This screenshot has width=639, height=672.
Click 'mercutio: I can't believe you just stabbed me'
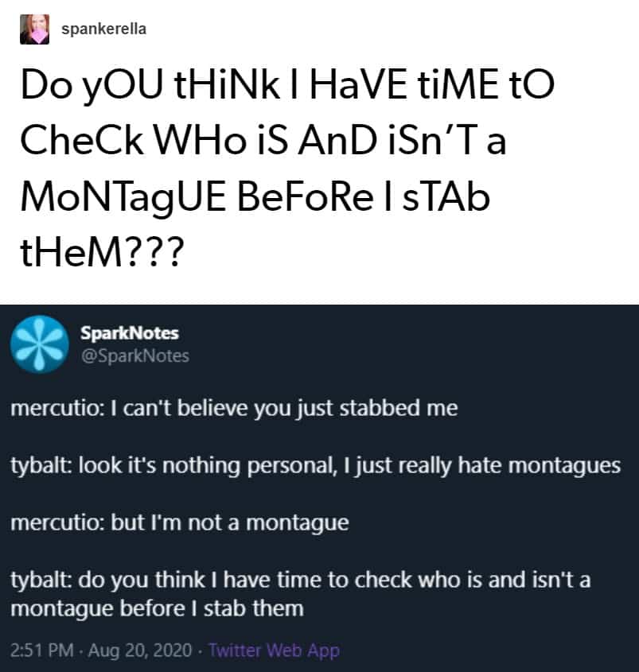[x=234, y=409]
